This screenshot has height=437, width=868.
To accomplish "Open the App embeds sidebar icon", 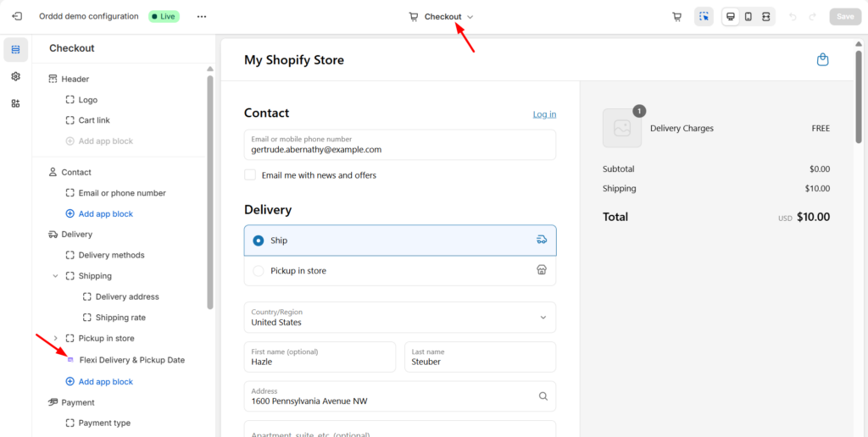I will tap(15, 103).
